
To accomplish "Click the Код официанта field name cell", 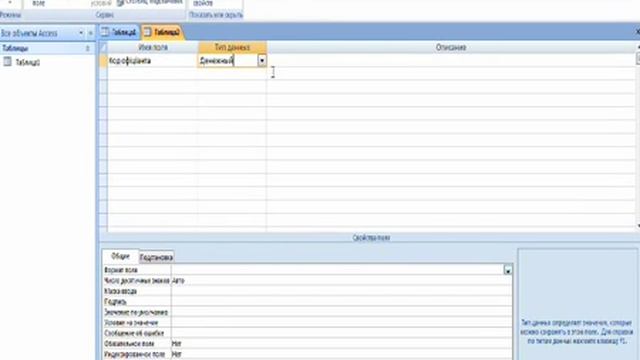I will (x=153, y=61).
